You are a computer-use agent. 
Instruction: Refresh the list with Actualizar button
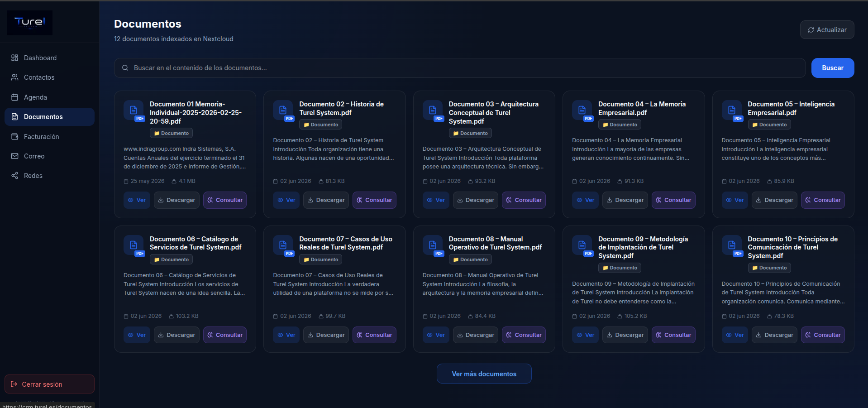[x=827, y=30]
